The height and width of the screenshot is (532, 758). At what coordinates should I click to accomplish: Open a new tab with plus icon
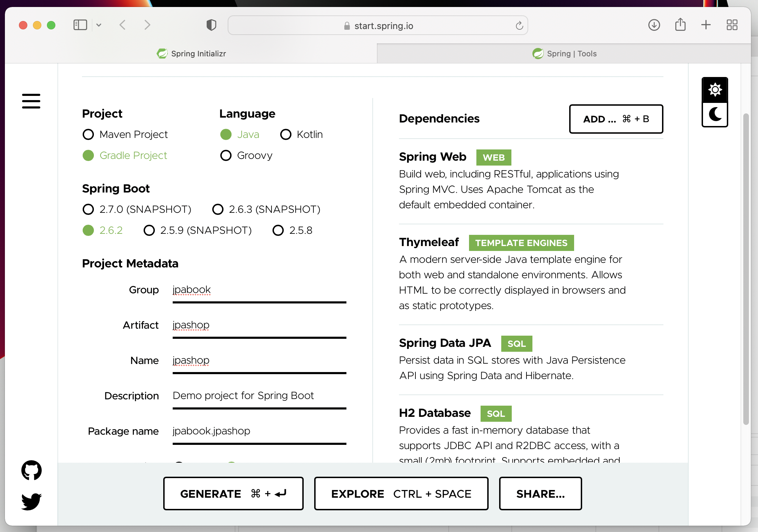(x=706, y=25)
